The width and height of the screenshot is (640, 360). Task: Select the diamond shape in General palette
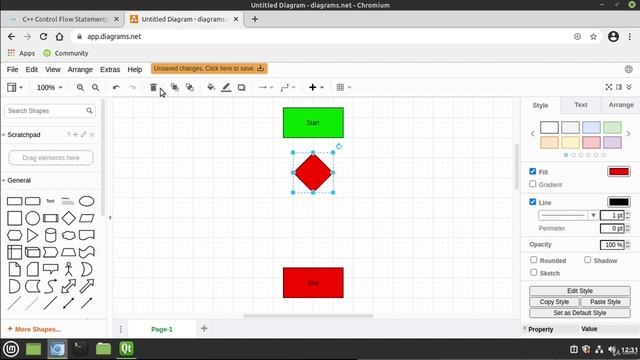[x=69, y=218]
